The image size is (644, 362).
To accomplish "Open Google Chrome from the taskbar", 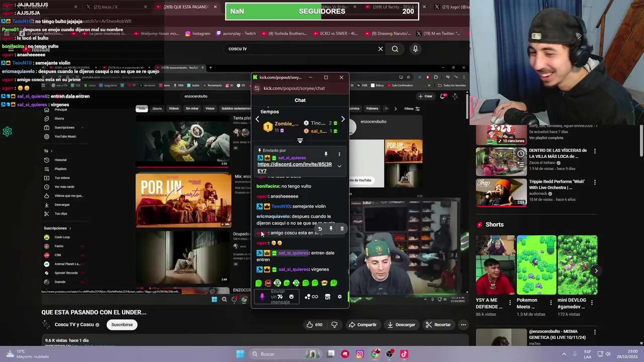I will [375, 354].
